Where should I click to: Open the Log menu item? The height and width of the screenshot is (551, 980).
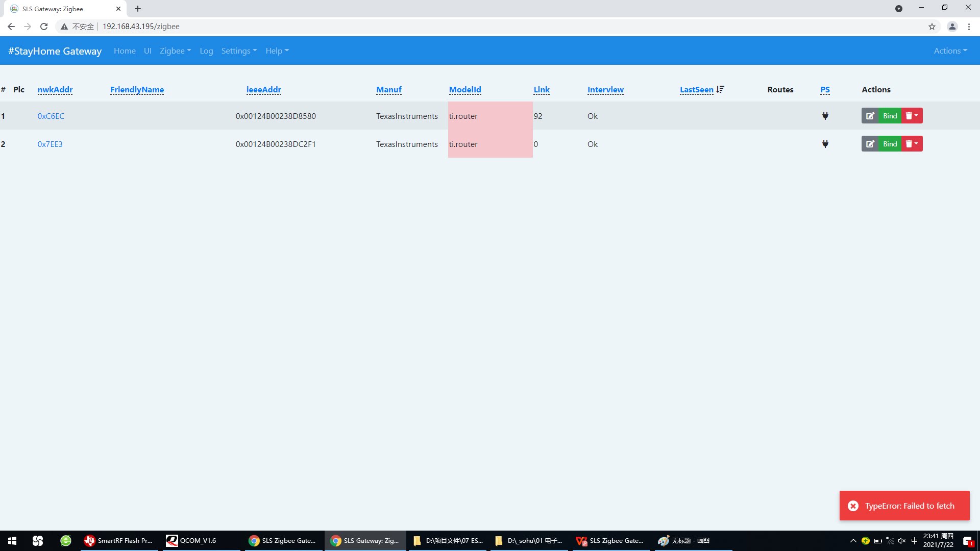[x=206, y=51]
